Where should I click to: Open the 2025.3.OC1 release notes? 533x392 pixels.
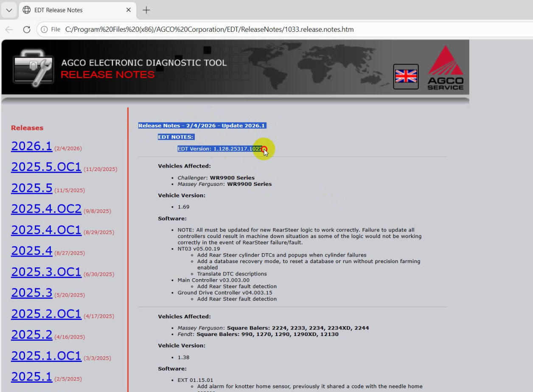[46, 272]
